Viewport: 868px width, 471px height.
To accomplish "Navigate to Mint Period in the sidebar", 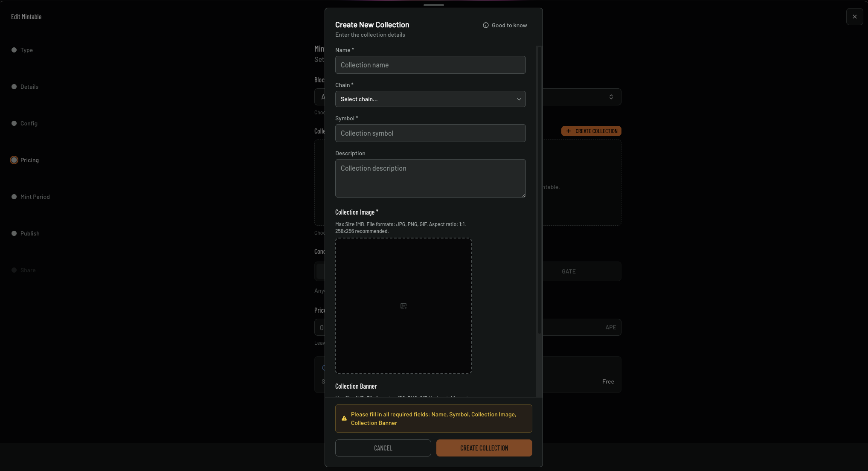I will (36, 197).
